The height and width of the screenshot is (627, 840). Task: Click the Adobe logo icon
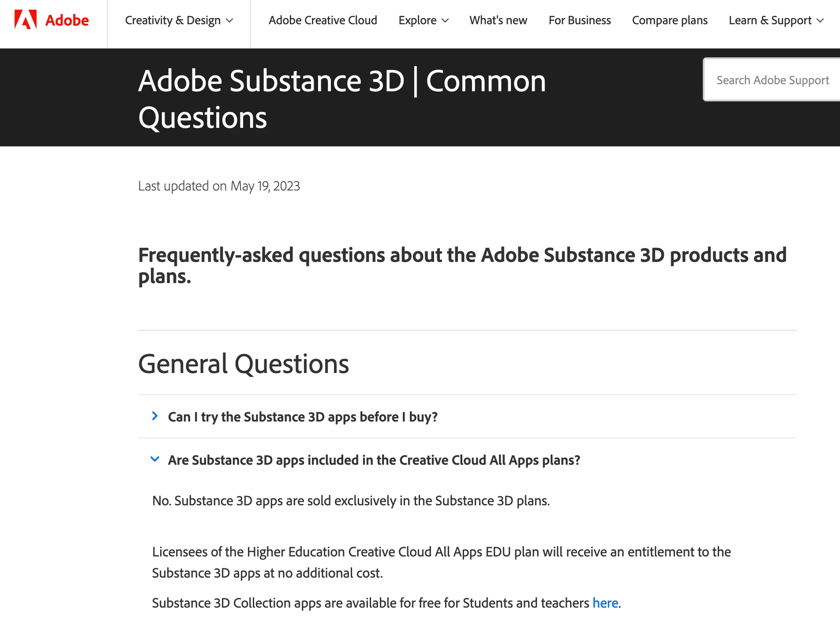click(25, 20)
